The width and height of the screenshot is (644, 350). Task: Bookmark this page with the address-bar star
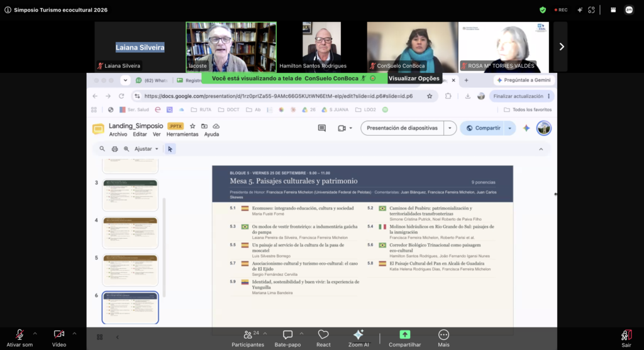click(x=430, y=96)
